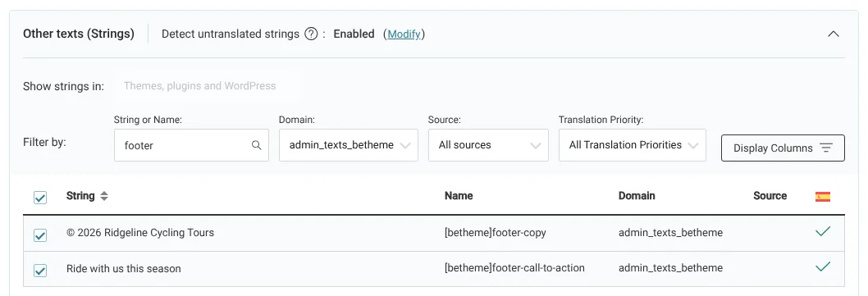The height and width of the screenshot is (296, 868).
Task: Click the sort arrows next to String
Action: tap(104, 196)
